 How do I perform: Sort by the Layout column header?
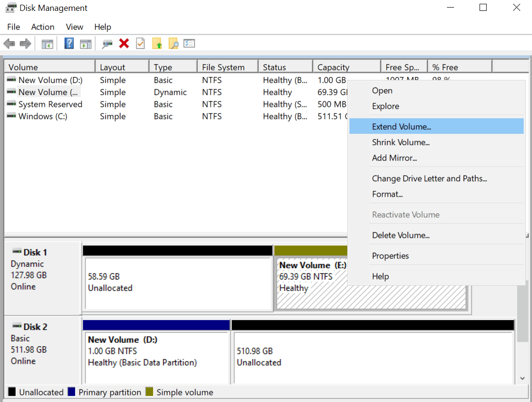point(122,67)
